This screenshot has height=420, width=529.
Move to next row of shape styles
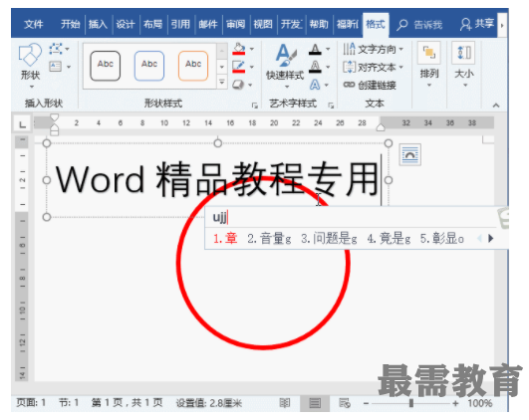pyautogui.click(x=222, y=67)
